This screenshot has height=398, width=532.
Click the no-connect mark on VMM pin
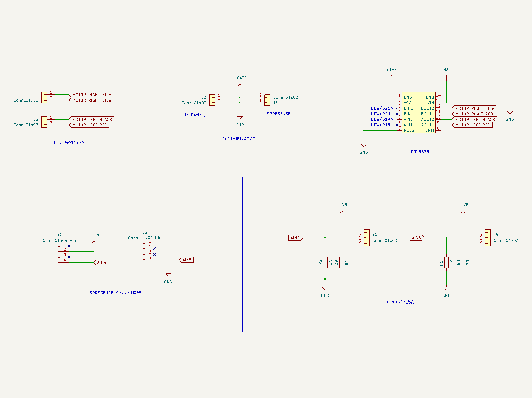click(441, 130)
